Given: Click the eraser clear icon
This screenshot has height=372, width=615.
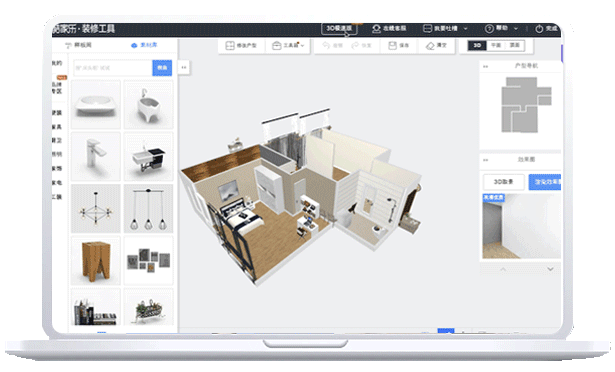Looking at the screenshot, I should coord(430,46).
